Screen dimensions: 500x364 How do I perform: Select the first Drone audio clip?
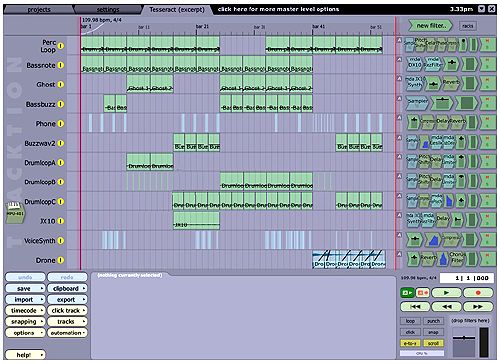click(x=318, y=259)
